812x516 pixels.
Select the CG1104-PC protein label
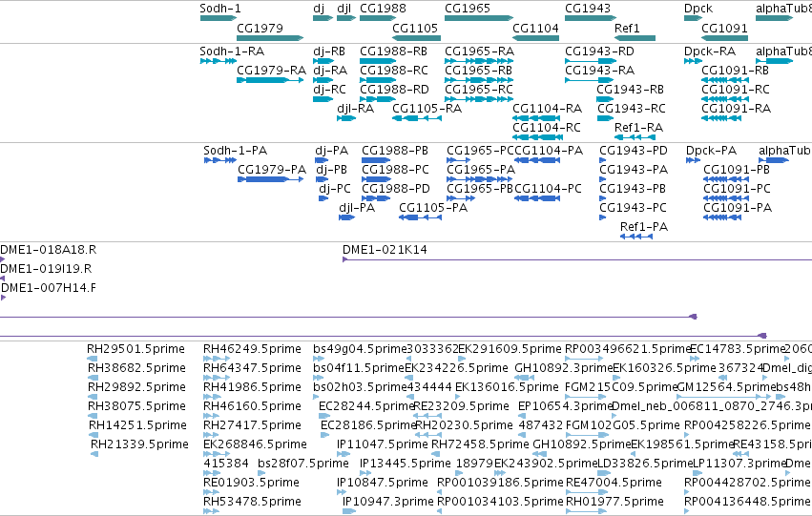[x=548, y=189]
